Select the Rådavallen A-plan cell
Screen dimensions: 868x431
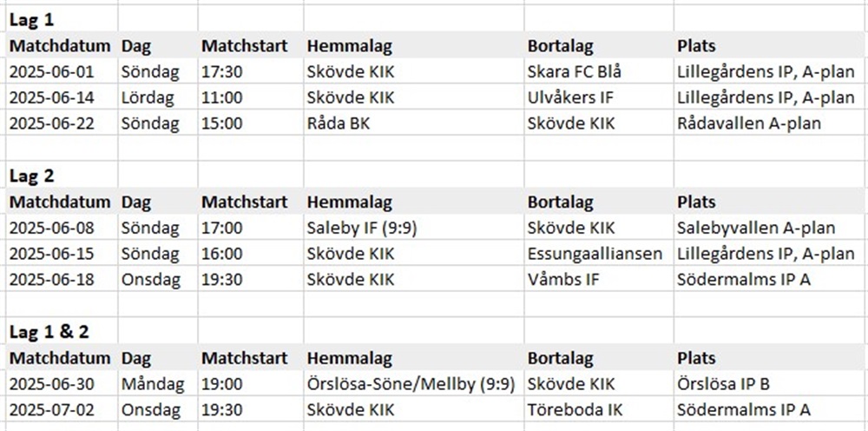(x=771, y=123)
